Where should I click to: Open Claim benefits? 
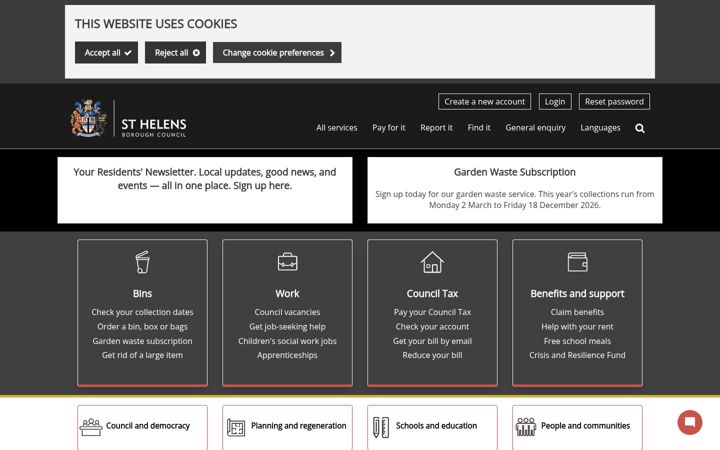(x=577, y=312)
